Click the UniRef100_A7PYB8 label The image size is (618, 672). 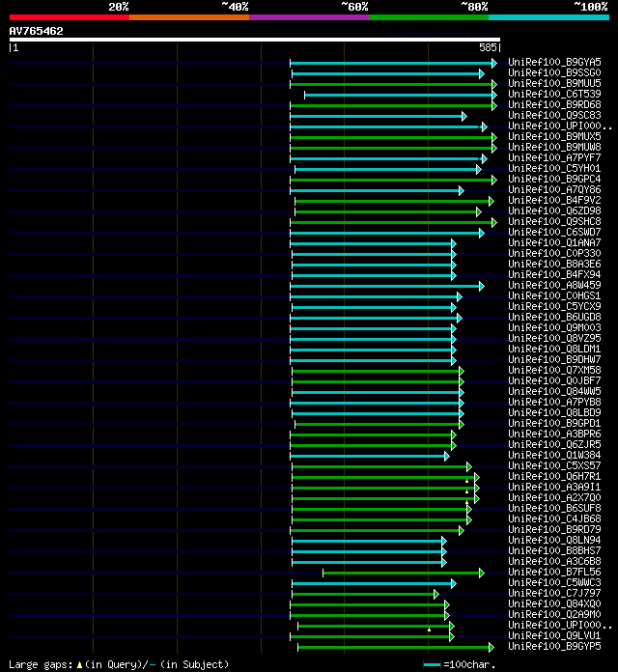click(554, 403)
